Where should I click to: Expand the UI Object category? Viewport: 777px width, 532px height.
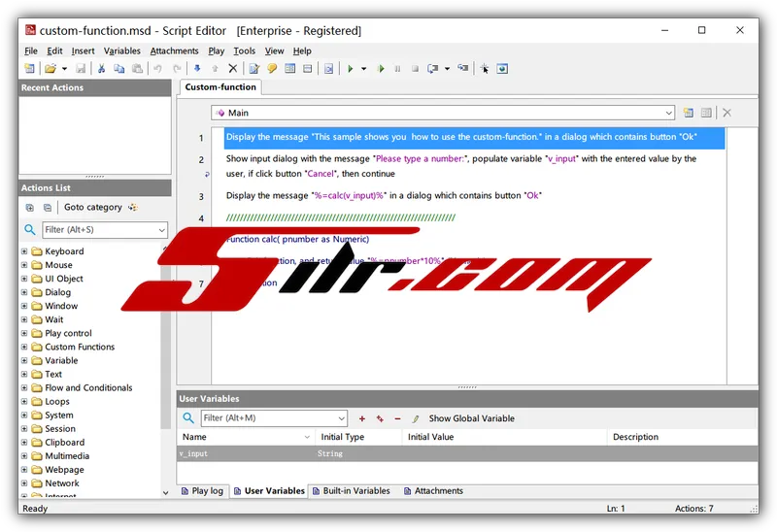24,279
